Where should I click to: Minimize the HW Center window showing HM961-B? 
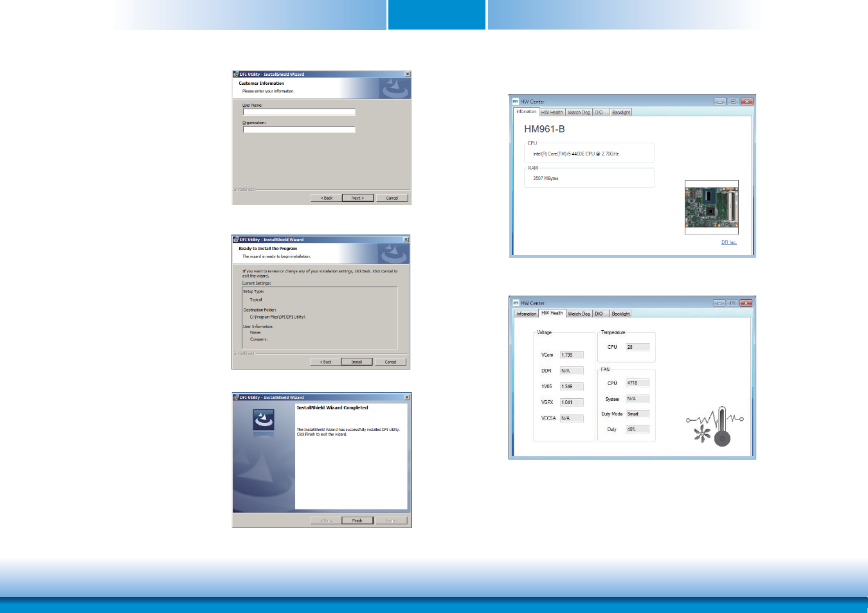coord(720,102)
